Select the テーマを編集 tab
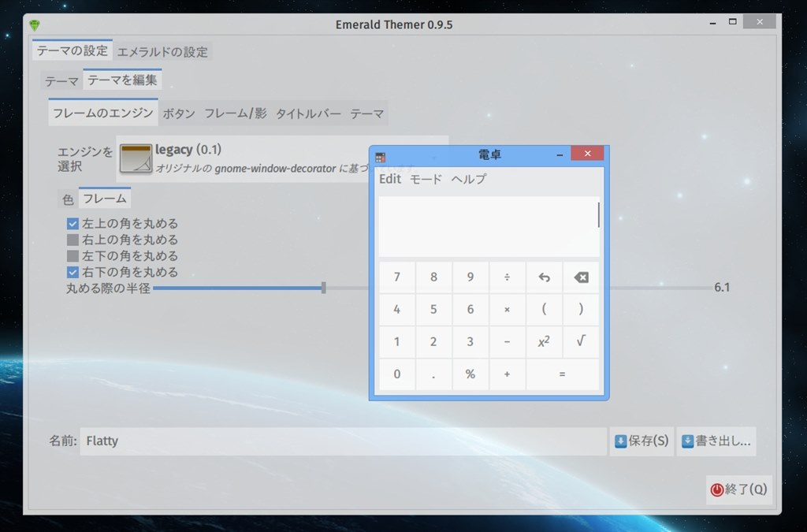Image resolution: width=807 pixels, height=532 pixels. click(122, 80)
